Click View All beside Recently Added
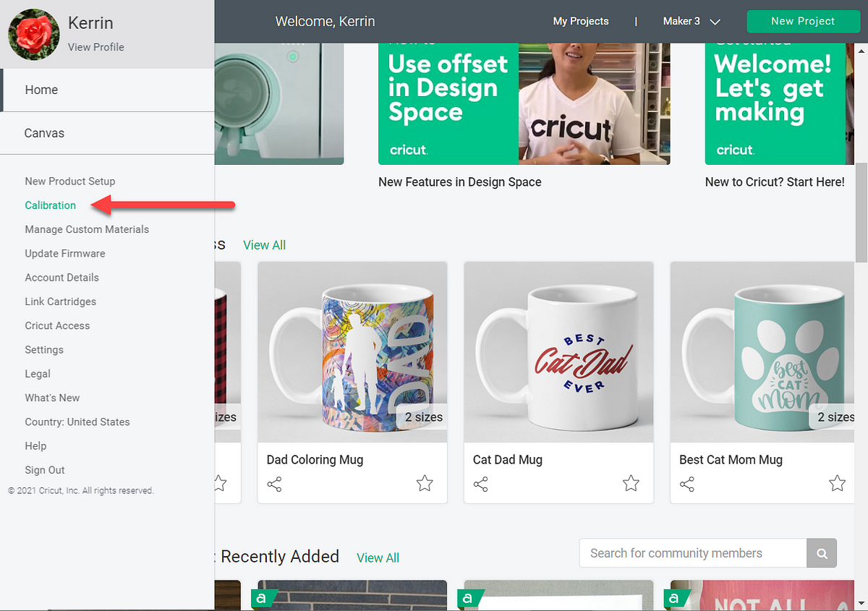Image resolution: width=868 pixels, height=611 pixels. (x=378, y=558)
